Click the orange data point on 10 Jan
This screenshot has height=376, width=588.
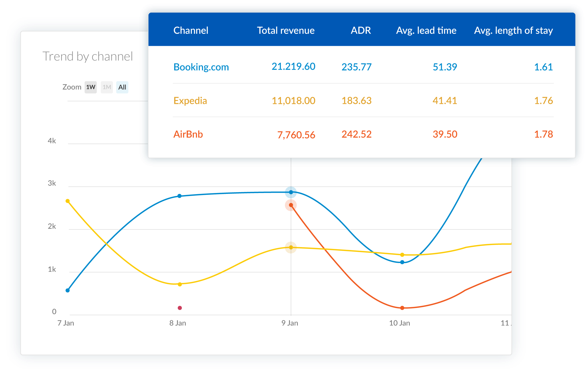point(402,308)
